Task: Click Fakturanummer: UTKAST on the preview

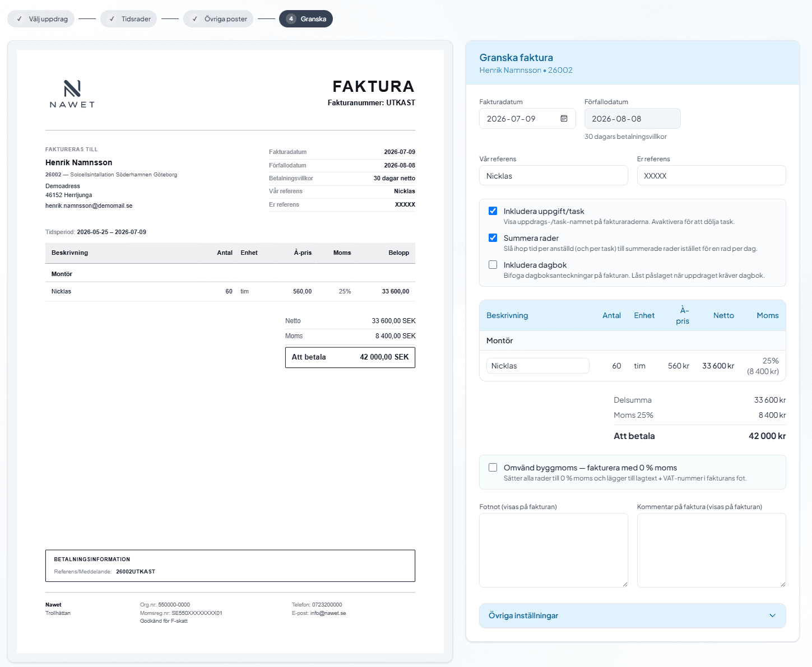Action: [372, 102]
